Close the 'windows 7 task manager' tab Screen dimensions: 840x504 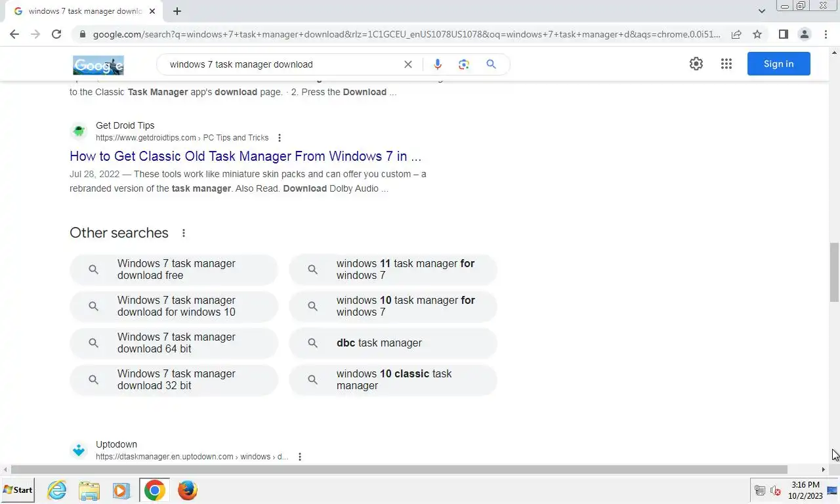click(x=152, y=11)
